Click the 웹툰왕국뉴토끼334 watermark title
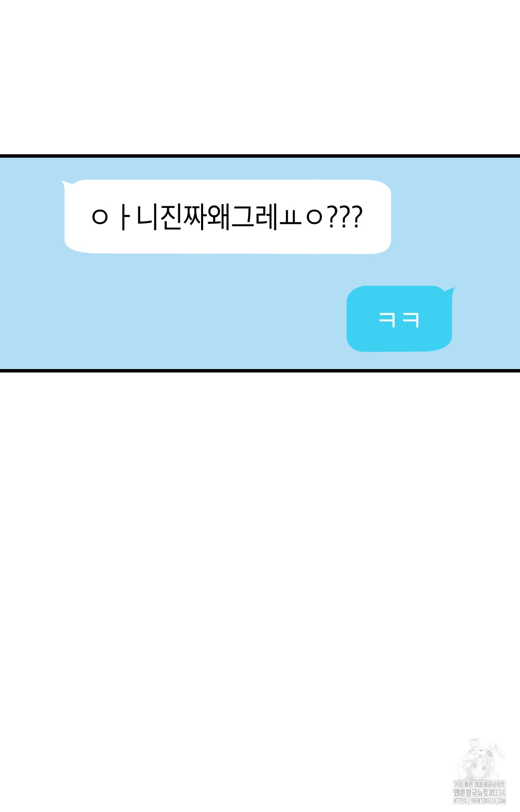Image resolution: width=520 pixels, height=812 pixels. pyautogui.click(x=479, y=793)
